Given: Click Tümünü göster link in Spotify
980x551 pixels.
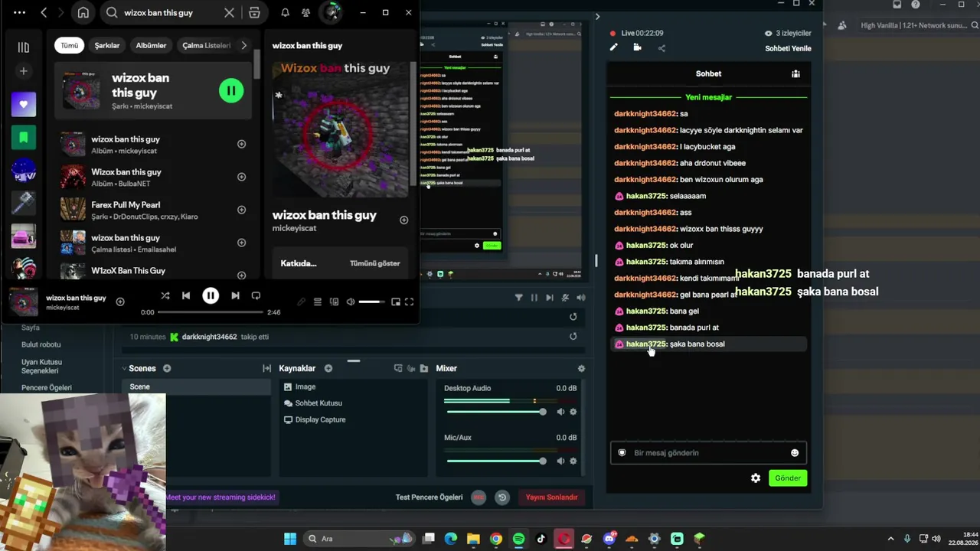Looking at the screenshot, I should point(374,263).
